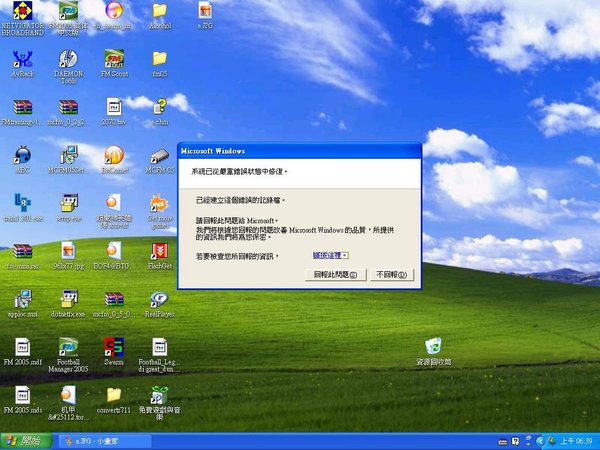The width and height of the screenshot is (600, 450).
Task: Launch the DAEMON Tools shortcut
Action: 68,59
